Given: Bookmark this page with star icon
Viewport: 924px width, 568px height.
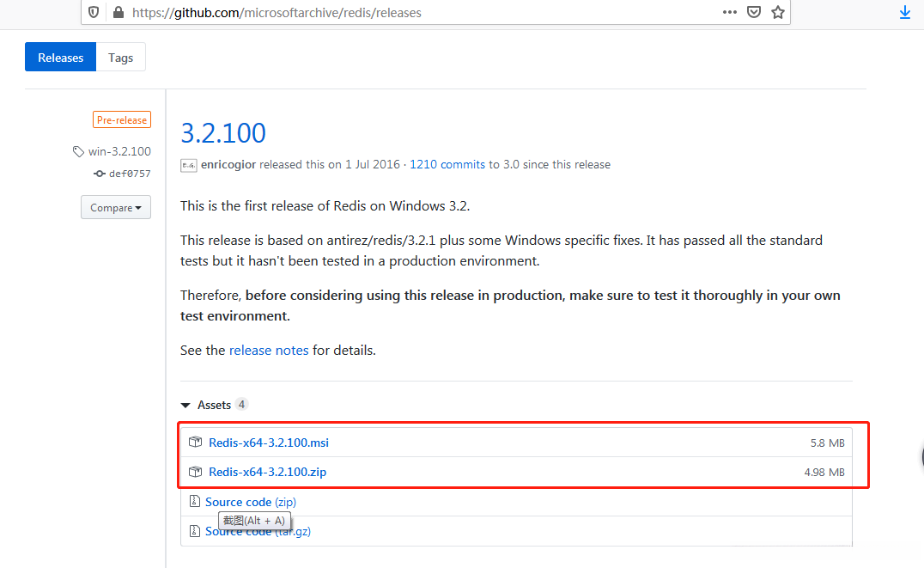Looking at the screenshot, I should (x=778, y=12).
